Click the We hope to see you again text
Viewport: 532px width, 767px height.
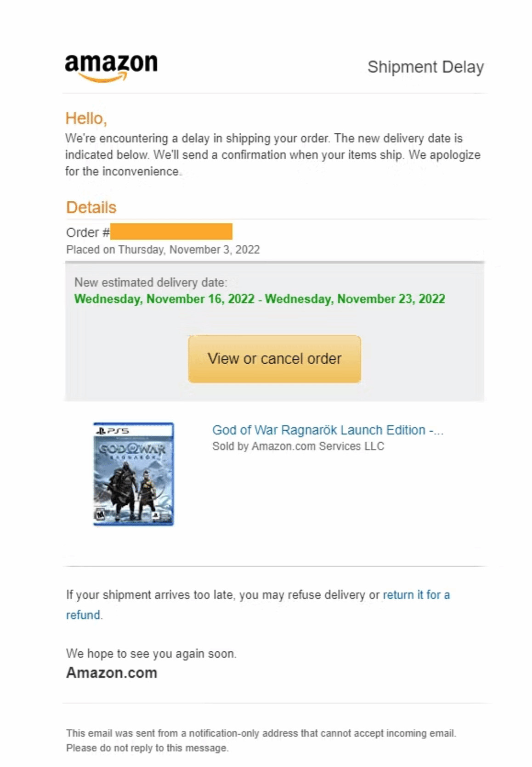pyautogui.click(x=151, y=653)
